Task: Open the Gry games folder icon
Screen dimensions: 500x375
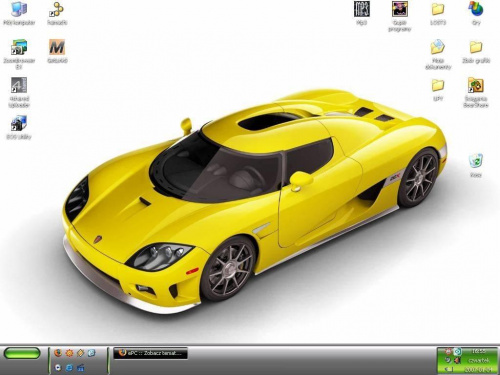Action: [x=476, y=13]
